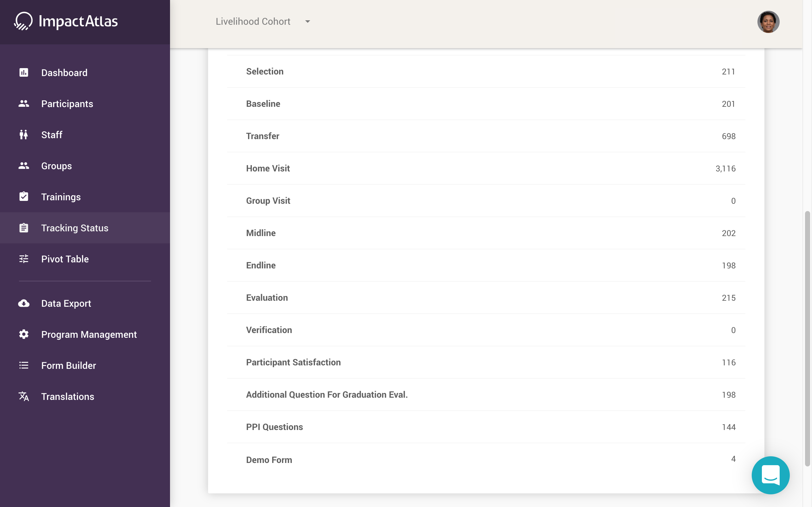Expand the Livelihood Cohort dropdown arrow
This screenshot has height=507, width=812.
click(x=307, y=22)
